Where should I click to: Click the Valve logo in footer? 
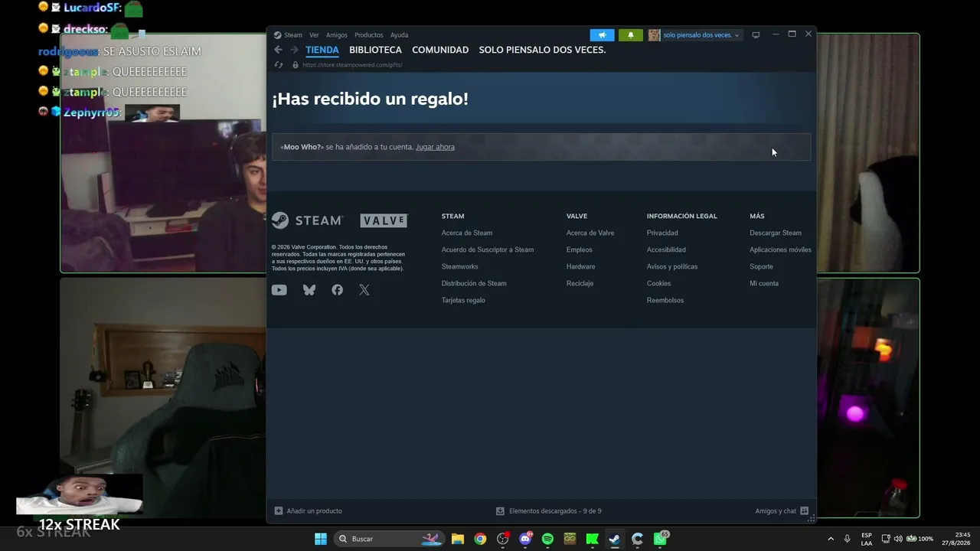[x=384, y=220]
